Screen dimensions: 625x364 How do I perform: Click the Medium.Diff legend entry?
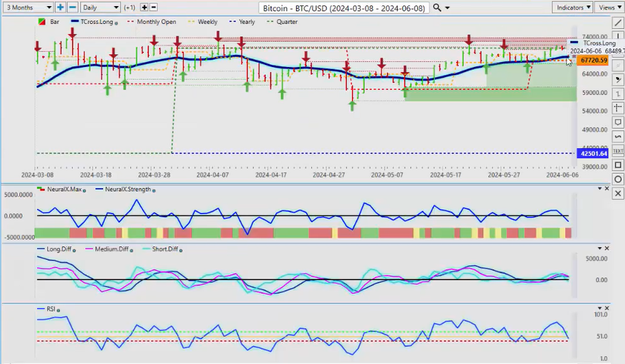(107, 249)
